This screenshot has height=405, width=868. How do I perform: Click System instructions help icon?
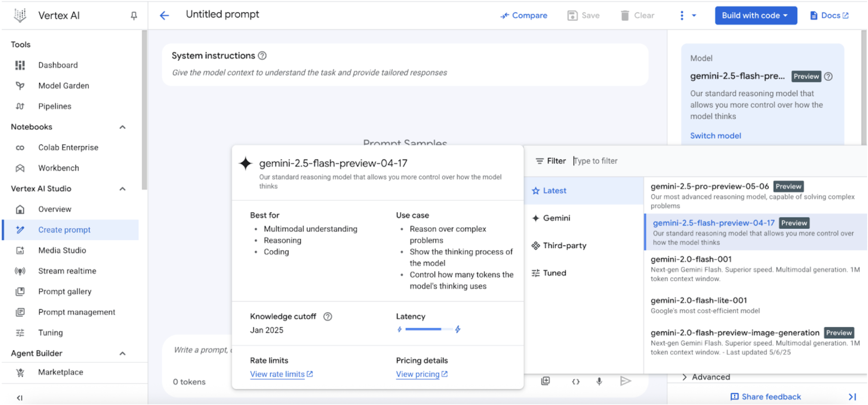point(262,56)
